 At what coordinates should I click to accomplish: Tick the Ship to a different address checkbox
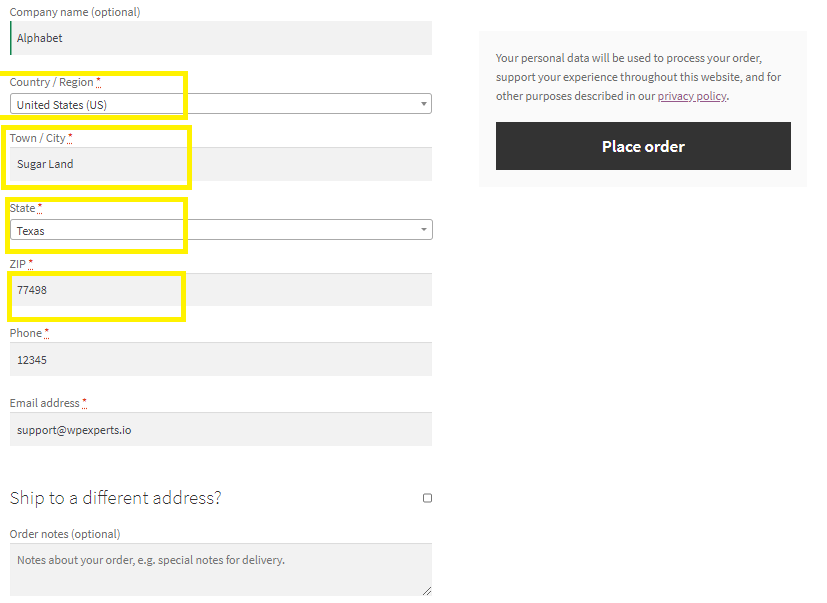click(x=427, y=498)
